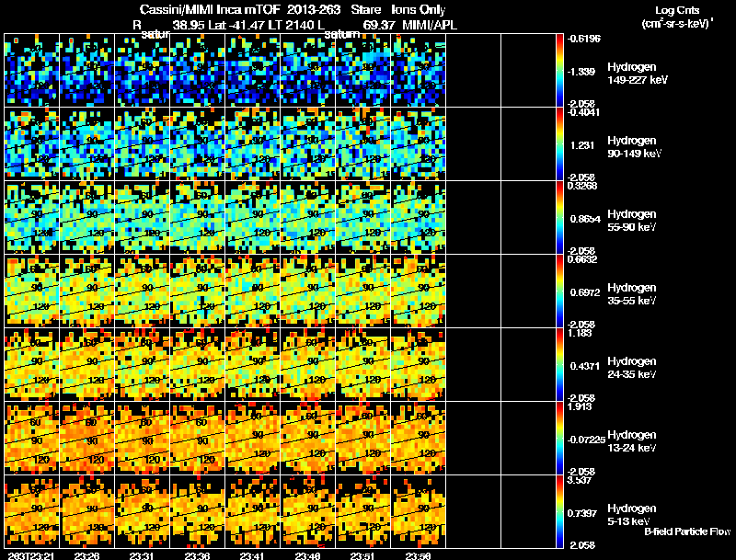This screenshot has width=736, height=560.
Task: Click the title 'Cassini/MIMI Inca mTOF'
Action: 210,10
